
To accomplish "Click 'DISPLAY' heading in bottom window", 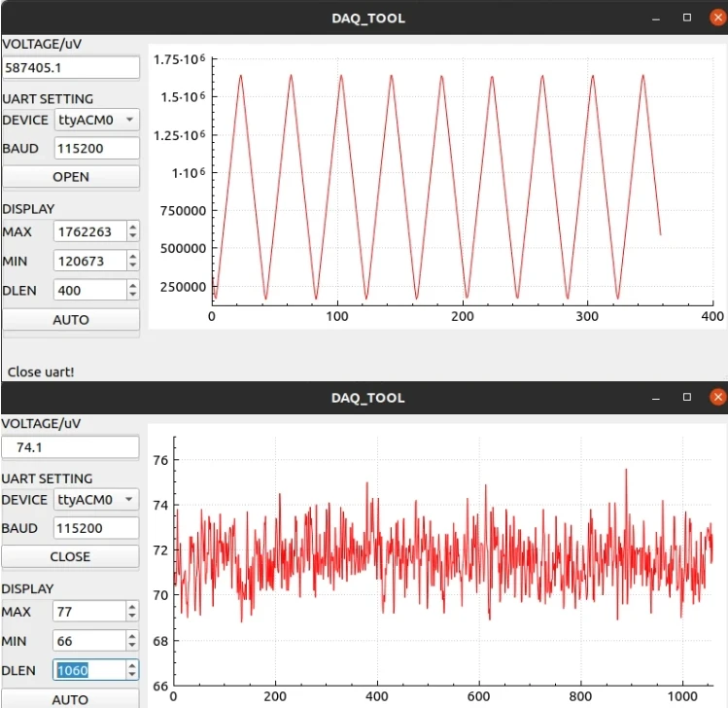I will click(27, 588).
